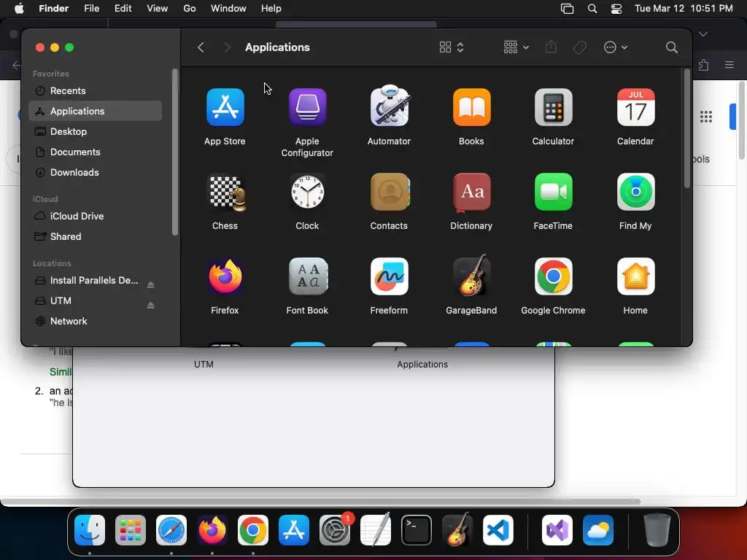
Task: Select Google Chrome in the Applications folder
Action: [x=553, y=276]
